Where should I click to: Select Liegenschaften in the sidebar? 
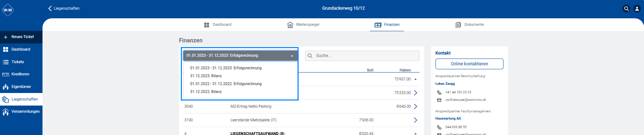pos(21,99)
